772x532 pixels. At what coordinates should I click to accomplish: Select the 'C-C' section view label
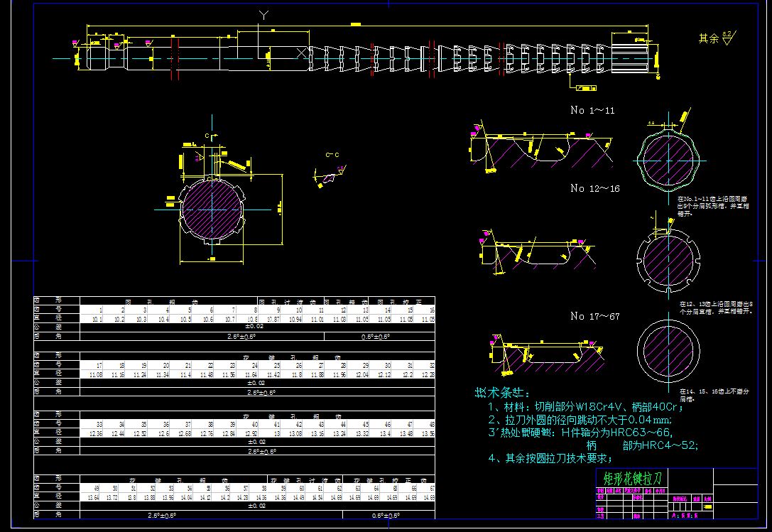[x=332, y=155]
